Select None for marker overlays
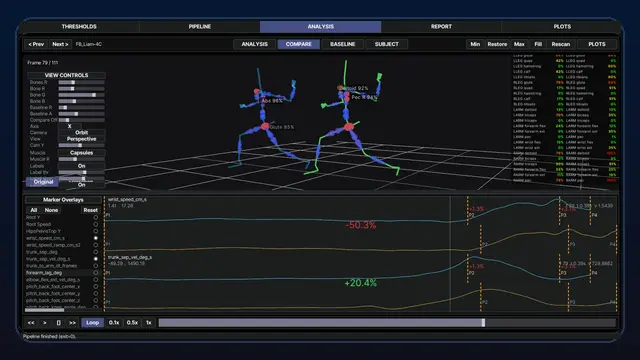 (51, 210)
